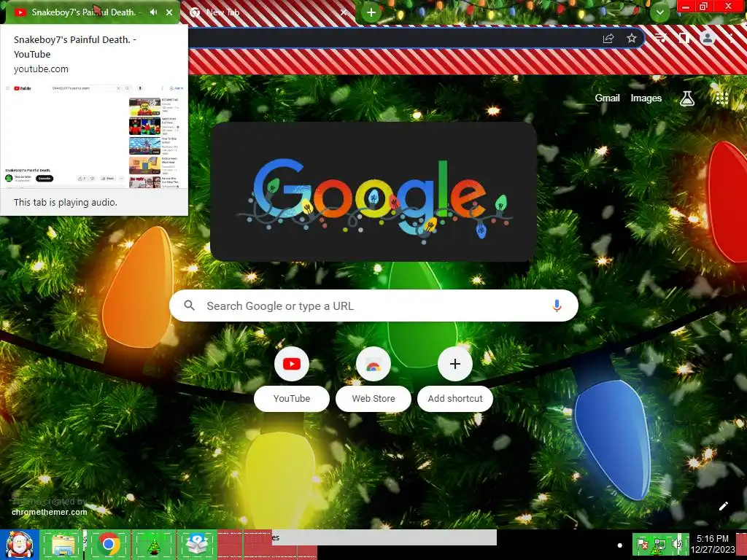Click the Web Store shortcut label
Image resolution: width=747 pixels, height=560 pixels.
pos(373,399)
